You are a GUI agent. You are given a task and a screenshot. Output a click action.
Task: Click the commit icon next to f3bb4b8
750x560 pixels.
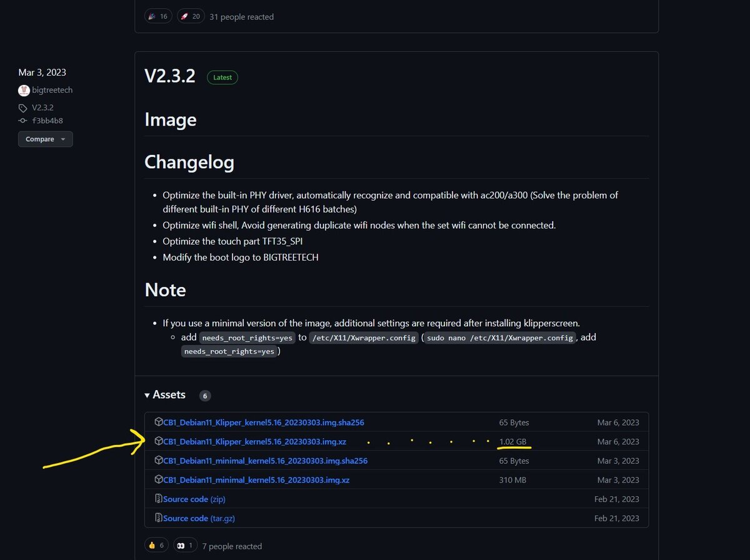pyautogui.click(x=23, y=121)
